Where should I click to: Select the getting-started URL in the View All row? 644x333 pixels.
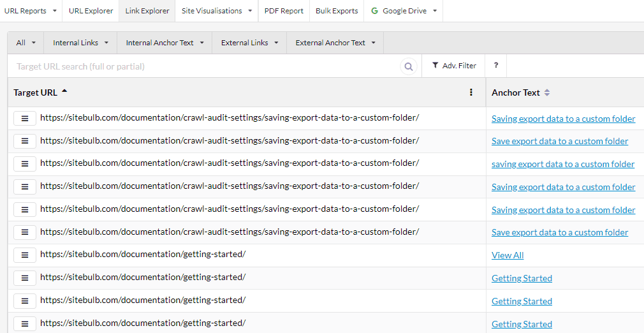(143, 255)
